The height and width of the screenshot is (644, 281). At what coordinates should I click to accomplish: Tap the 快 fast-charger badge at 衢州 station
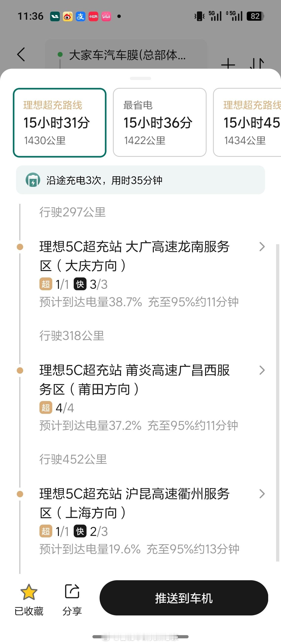[80, 531]
